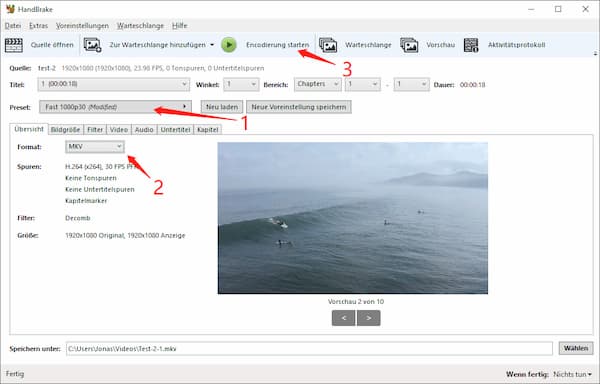Click the Warteschlange stacked images icon
The height and width of the screenshot is (384, 600).
[x=328, y=45]
